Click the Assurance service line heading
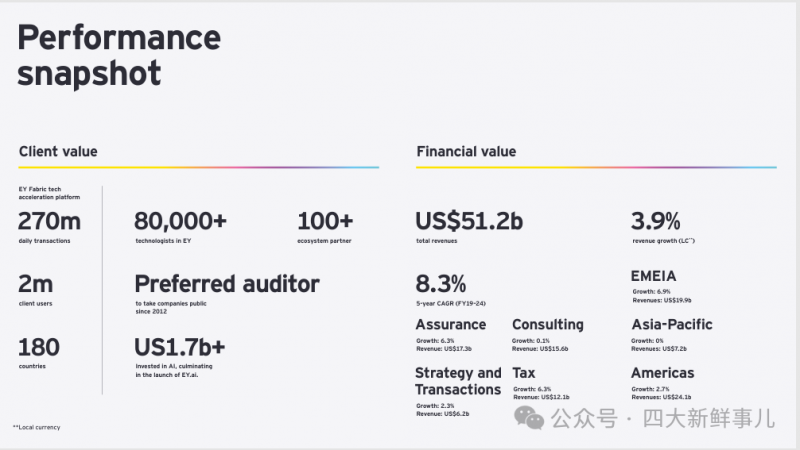Viewport: 800px width, 450px height. point(451,324)
